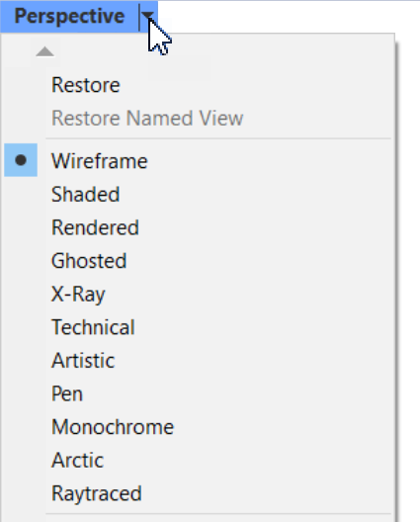
Task: Click blank viewport area beside the title
Action: click(289, 17)
